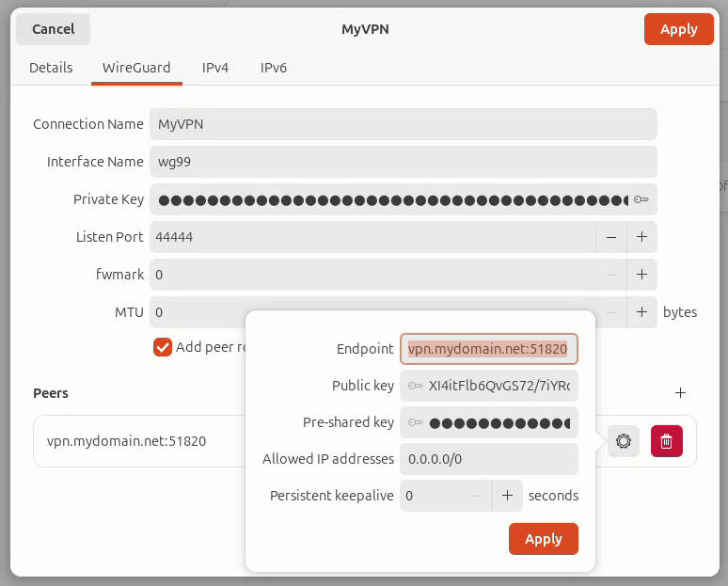
Task: Increase the Listen Port value
Action: tap(641, 237)
